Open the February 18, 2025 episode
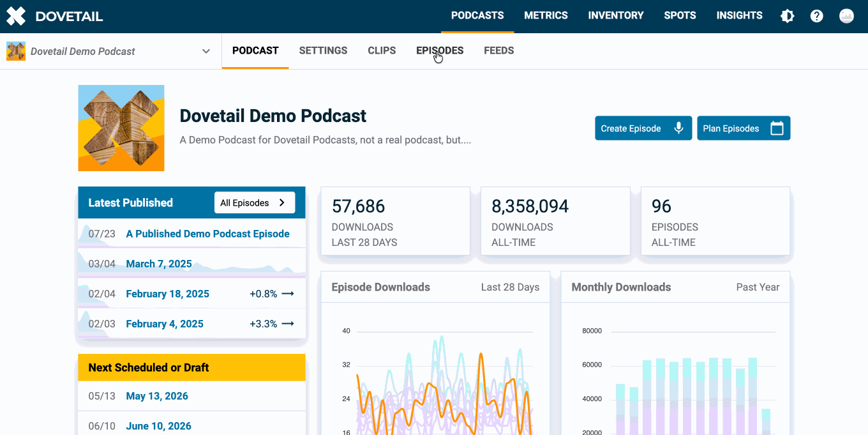 point(167,294)
